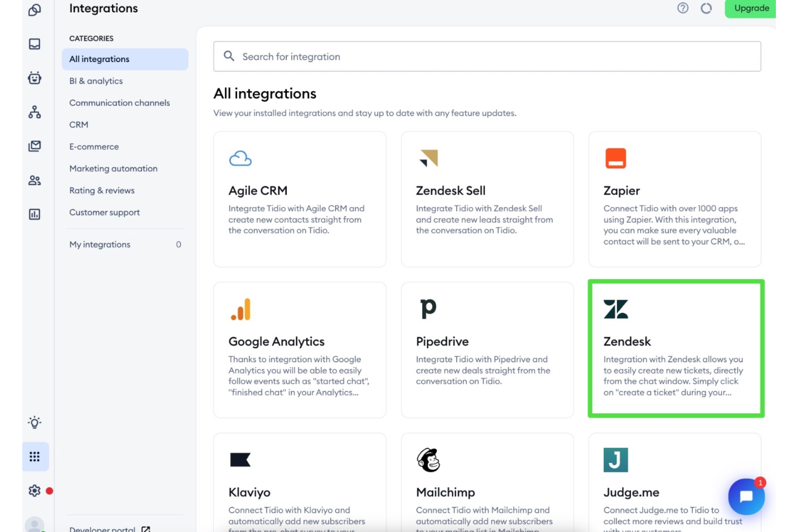Select the BI & analytics category
This screenshot has width=798, height=532.
pyautogui.click(x=96, y=81)
